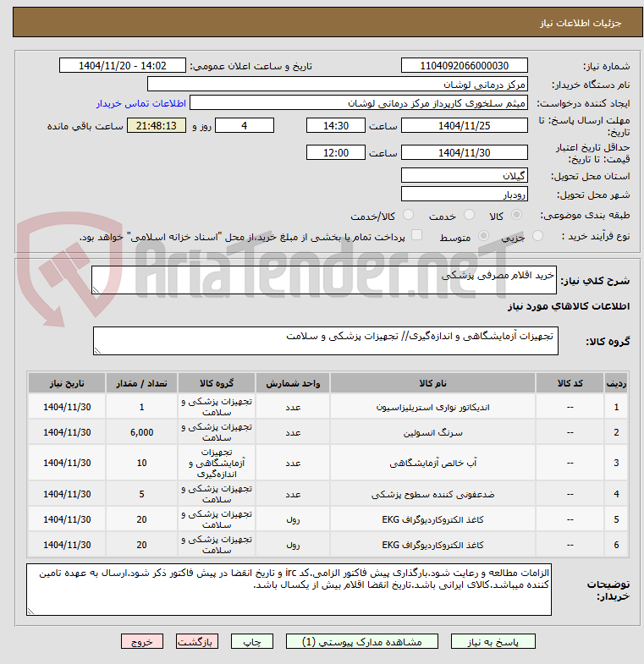Click the آب خالص آزمایشگاهی item name

432,464
